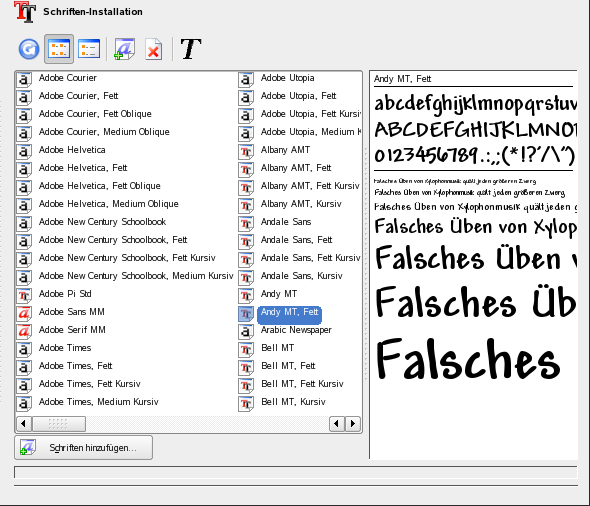Click the right arrow of the horizontal scrollbar
Screen dimensions: 590x506
[353, 424]
